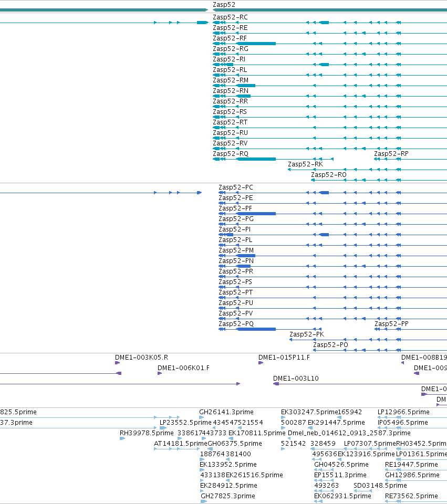Click the coding block of Zasp52-PM
This screenshot has width=447, height=504.
[x=246, y=256]
